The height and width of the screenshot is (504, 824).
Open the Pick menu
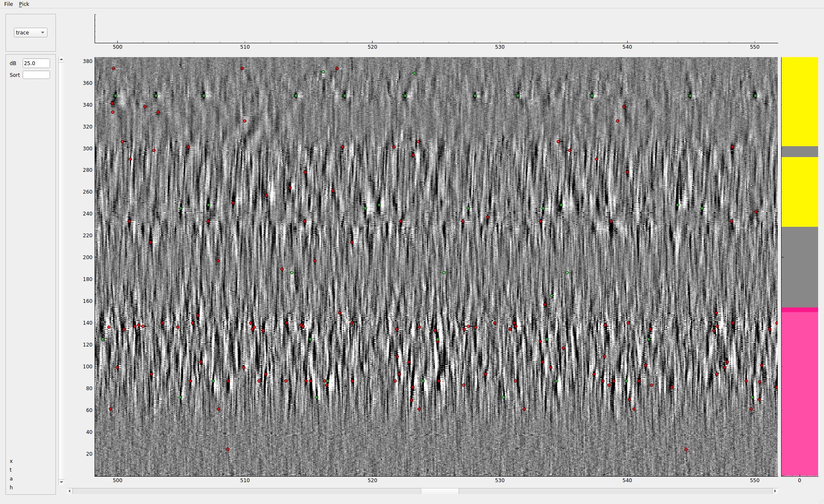[24, 4]
